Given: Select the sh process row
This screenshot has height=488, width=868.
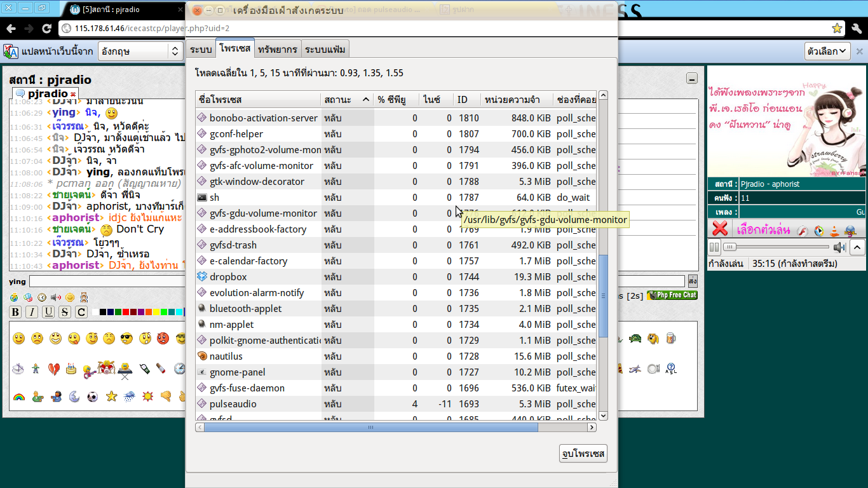Looking at the screenshot, I should coord(396,198).
